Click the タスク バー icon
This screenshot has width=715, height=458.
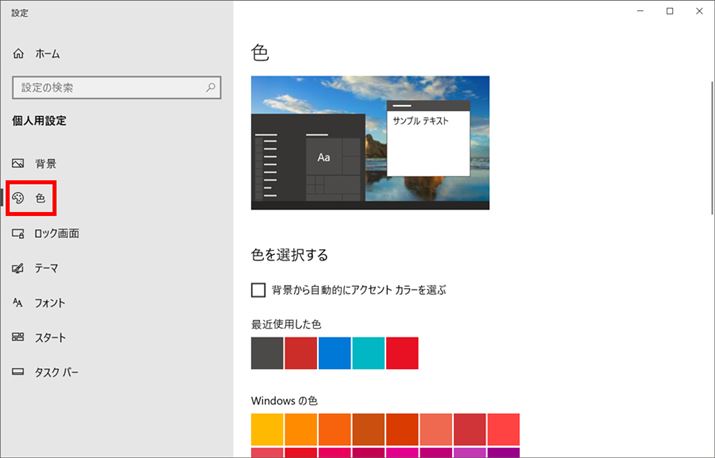click(x=18, y=373)
